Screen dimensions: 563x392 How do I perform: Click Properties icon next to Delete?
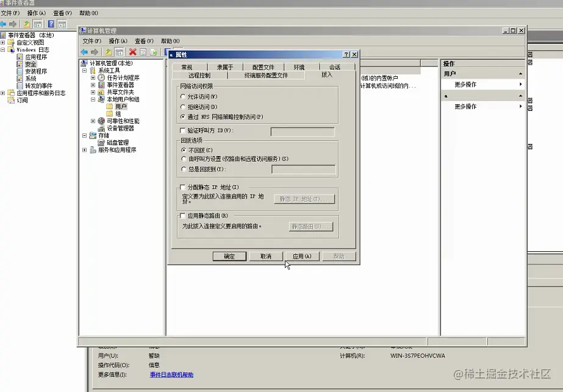(x=143, y=52)
